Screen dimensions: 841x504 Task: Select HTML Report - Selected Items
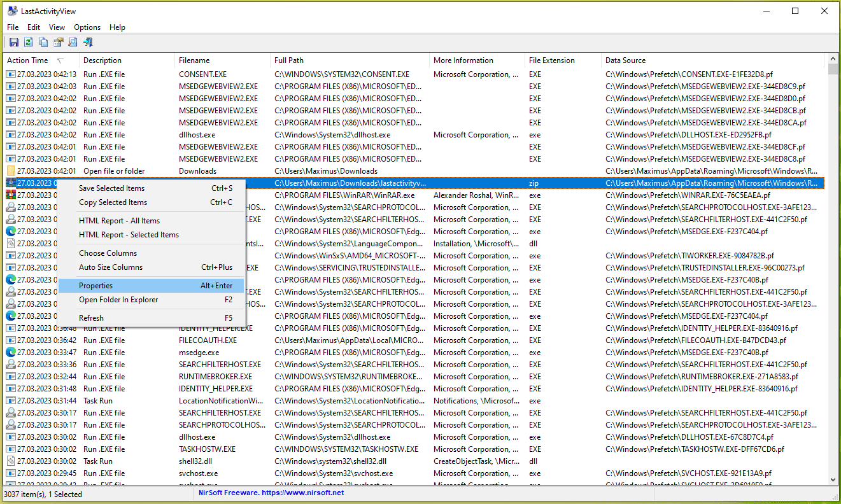click(152, 235)
